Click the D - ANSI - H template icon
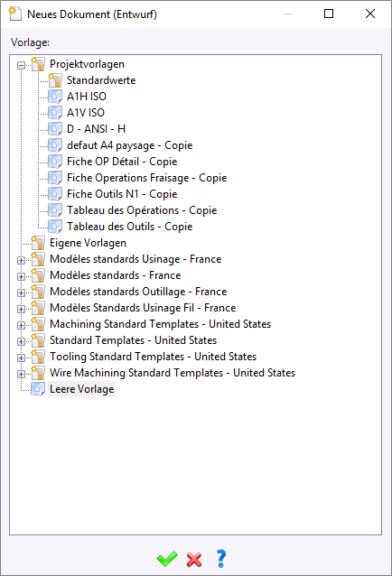392x576 pixels. click(55, 129)
